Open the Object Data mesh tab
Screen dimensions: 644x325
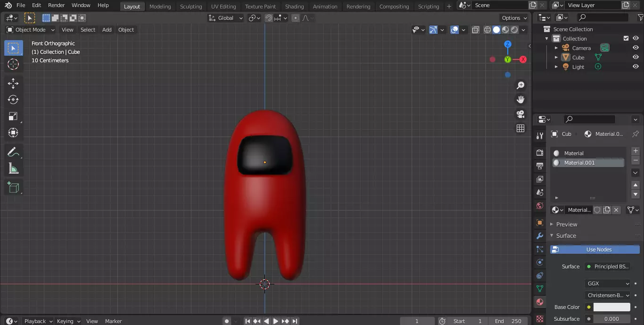point(540,288)
